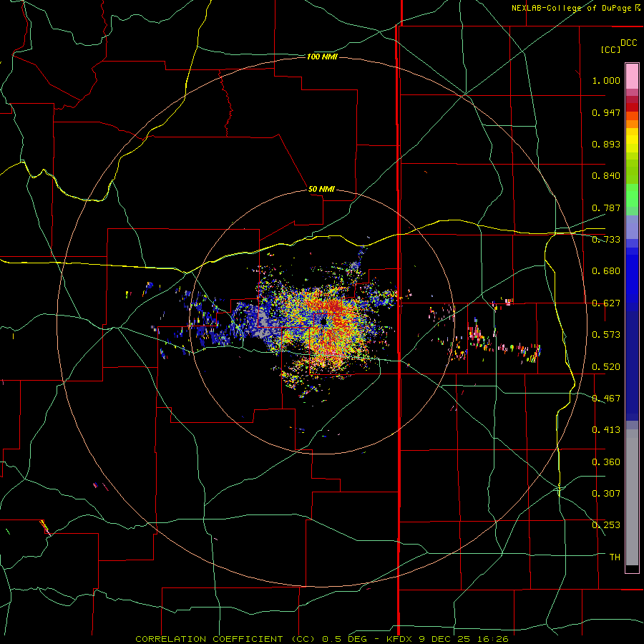Pick the bright green color bar segment
Image resolution: width=644 pixels, height=644 pixels.
point(632,195)
